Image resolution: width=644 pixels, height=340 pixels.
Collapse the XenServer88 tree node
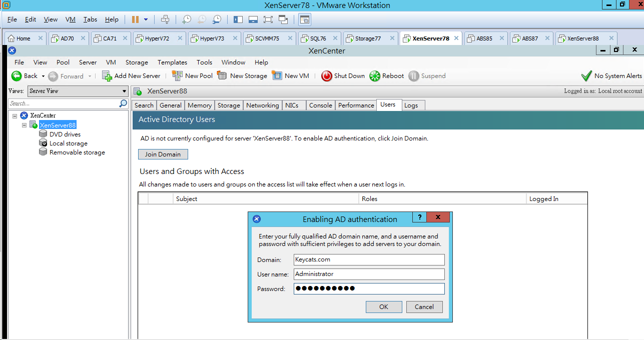tap(25, 125)
